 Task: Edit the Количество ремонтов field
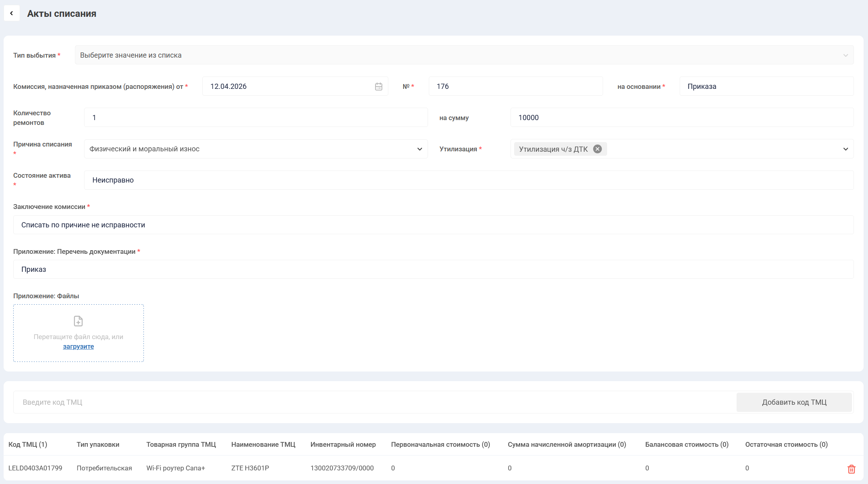pyautogui.click(x=256, y=118)
